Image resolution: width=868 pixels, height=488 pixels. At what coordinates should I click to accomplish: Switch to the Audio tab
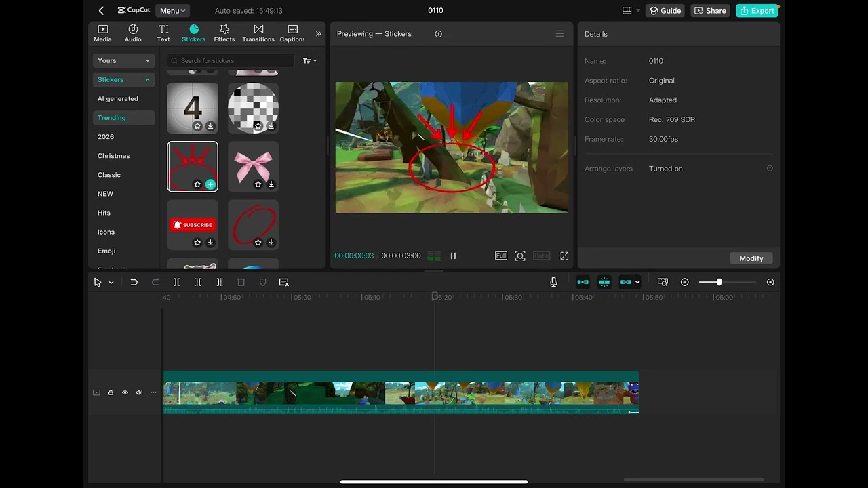pyautogui.click(x=133, y=33)
